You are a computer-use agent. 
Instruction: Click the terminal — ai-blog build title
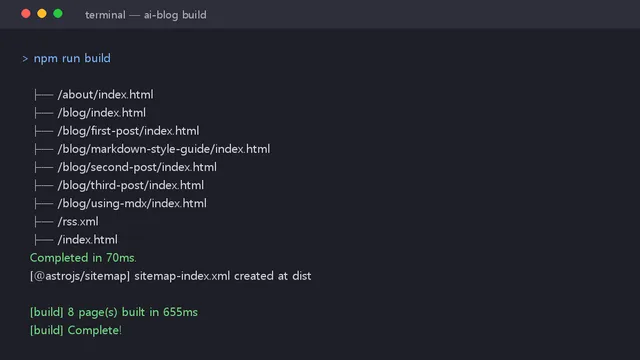tap(146, 15)
